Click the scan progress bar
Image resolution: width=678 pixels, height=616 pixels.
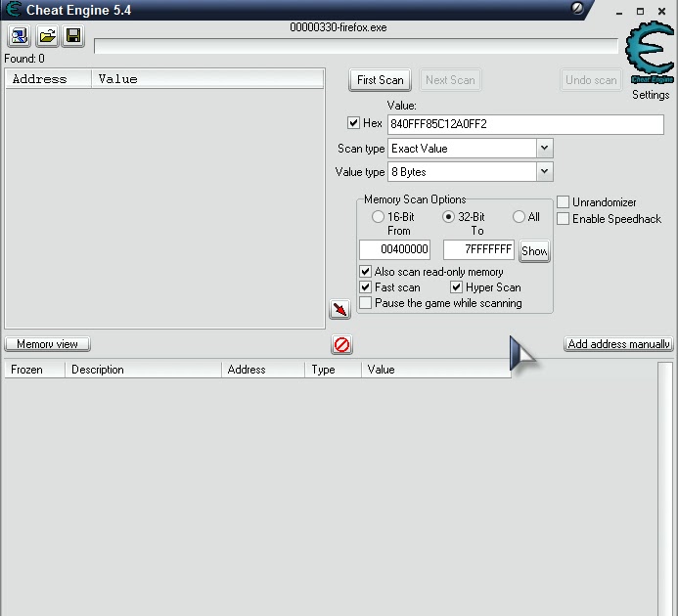(x=356, y=46)
